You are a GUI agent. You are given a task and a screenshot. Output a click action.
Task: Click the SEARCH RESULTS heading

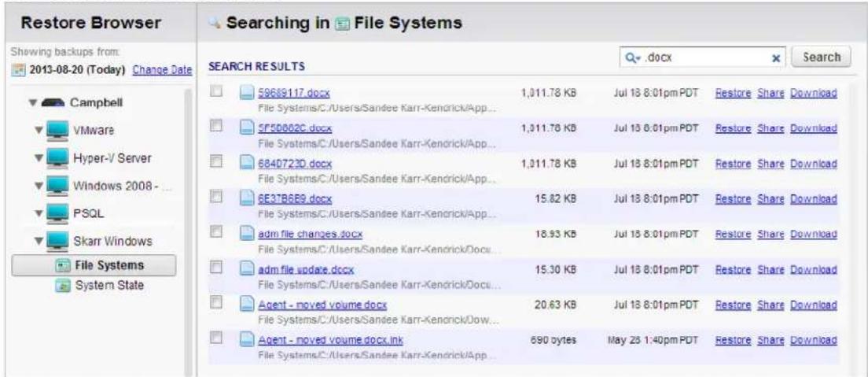click(256, 67)
